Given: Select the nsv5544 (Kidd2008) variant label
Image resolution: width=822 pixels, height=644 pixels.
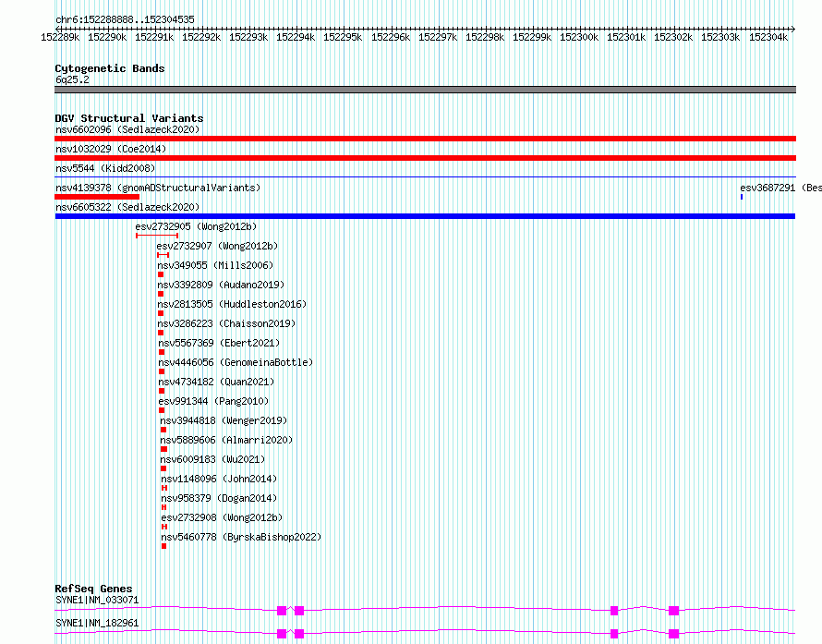Looking at the screenshot, I should point(105,168).
